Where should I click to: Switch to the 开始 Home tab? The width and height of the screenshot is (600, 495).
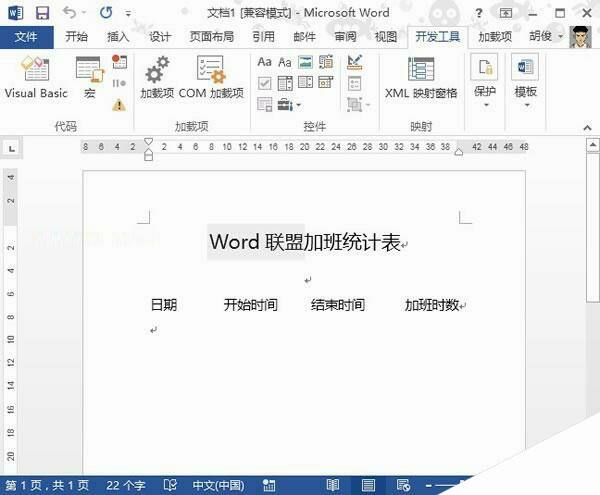pyautogui.click(x=77, y=37)
